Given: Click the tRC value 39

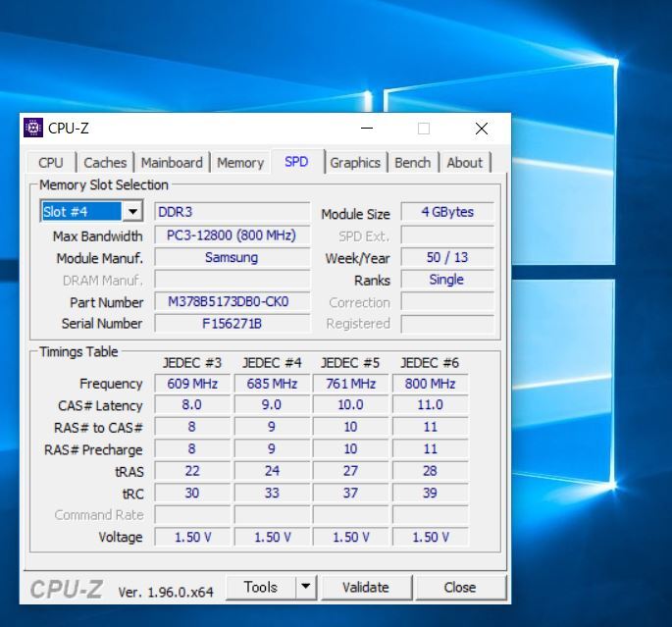Looking at the screenshot, I should pyautogui.click(x=431, y=493).
